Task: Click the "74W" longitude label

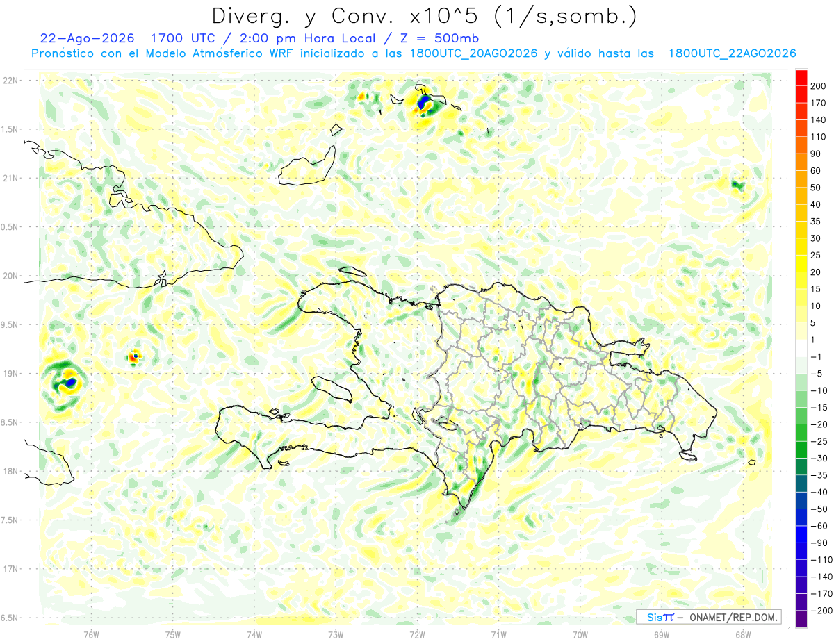Action: coord(254,634)
